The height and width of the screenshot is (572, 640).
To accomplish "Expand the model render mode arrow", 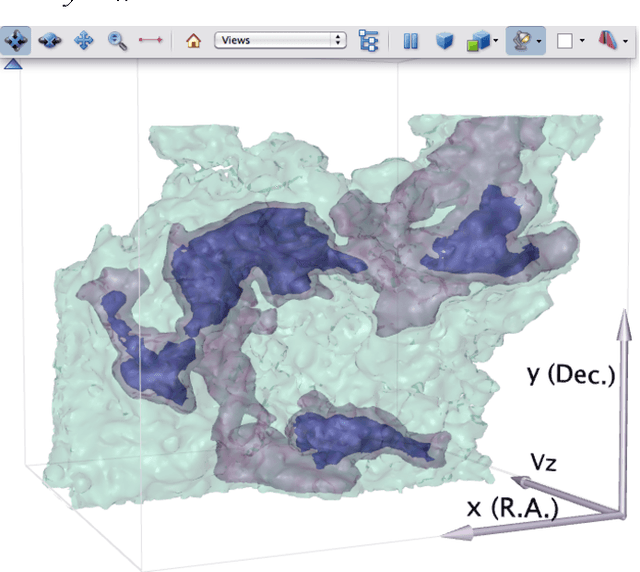I will click(x=496, y=42).
